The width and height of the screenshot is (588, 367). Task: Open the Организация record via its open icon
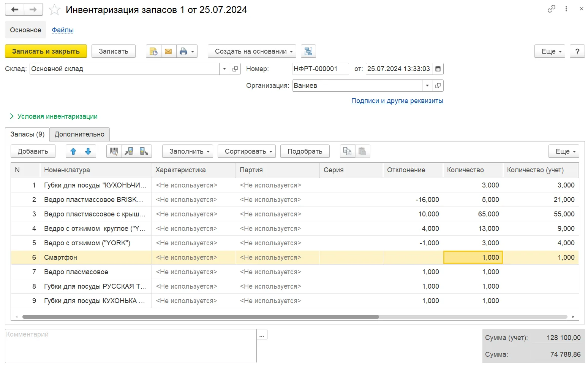pyautogui.click(x=438, y=86)
